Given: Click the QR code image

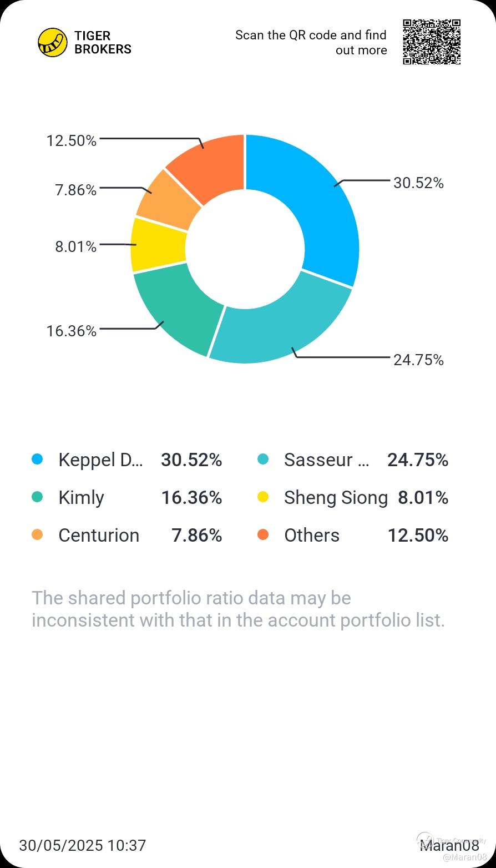Looking at the screenshot, I should tap(432, 42).
